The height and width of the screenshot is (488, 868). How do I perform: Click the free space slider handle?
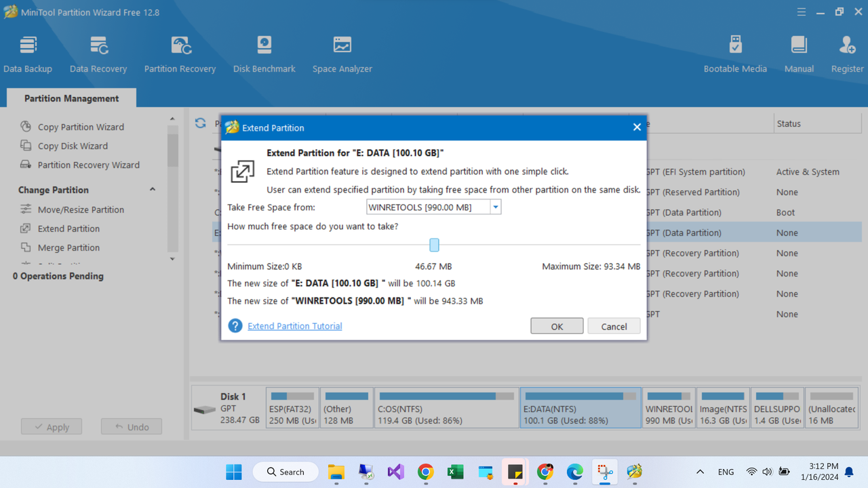point(434,245)
